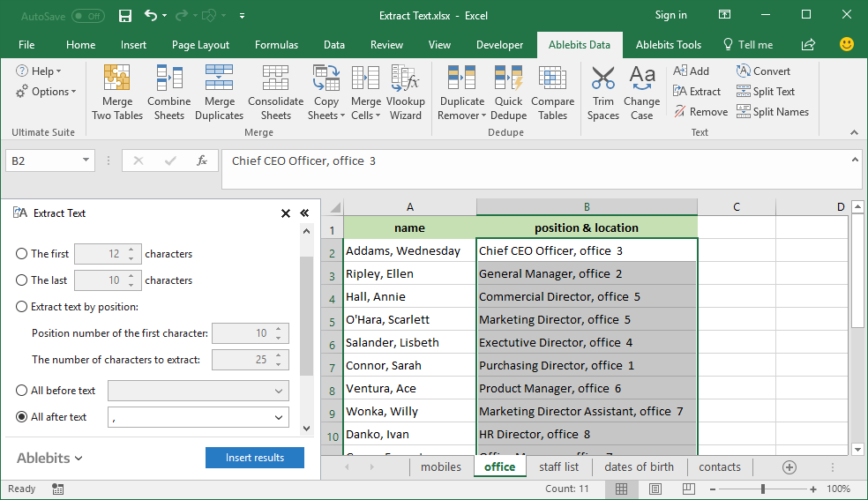Click column C header

point(737,207)
